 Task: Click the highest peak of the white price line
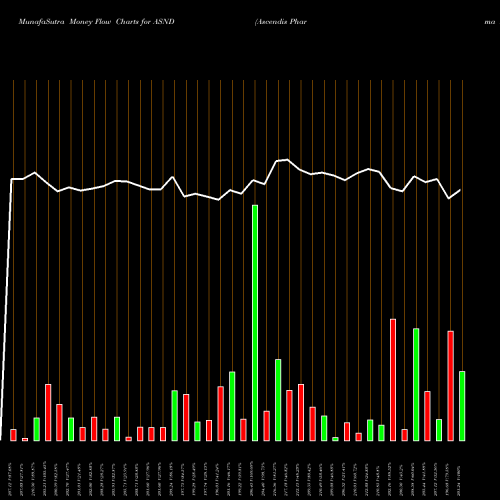point(287,160)
